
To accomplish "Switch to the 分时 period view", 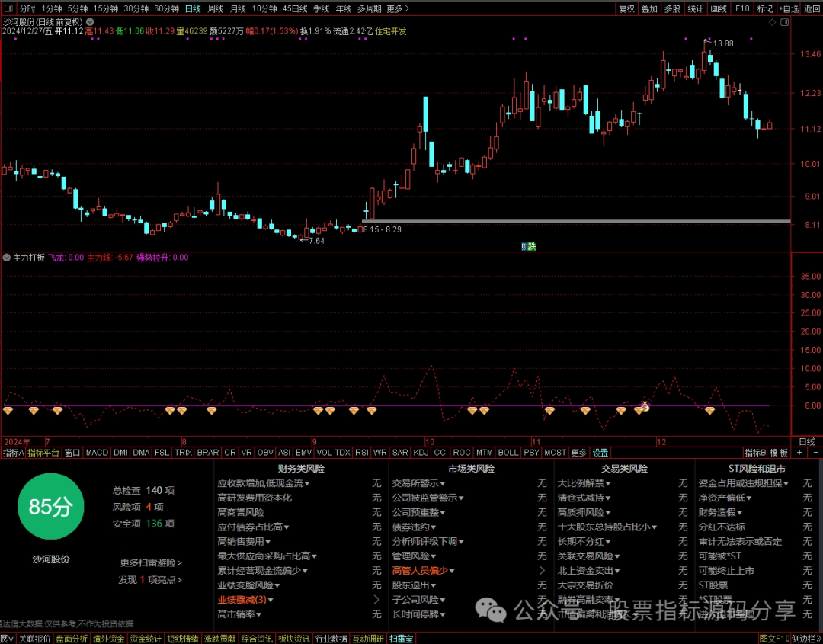I will 28,9.
